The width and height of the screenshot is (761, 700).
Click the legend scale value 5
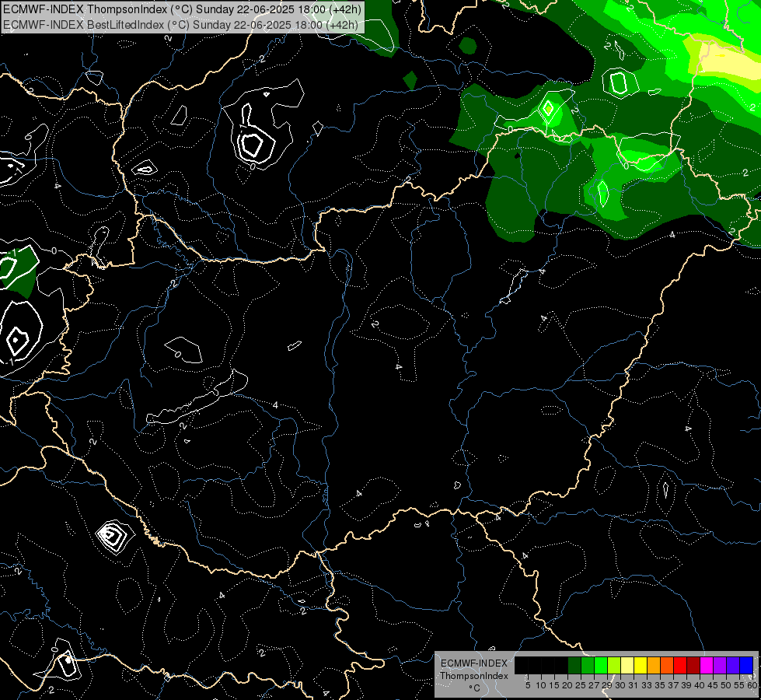pos(528,685)
